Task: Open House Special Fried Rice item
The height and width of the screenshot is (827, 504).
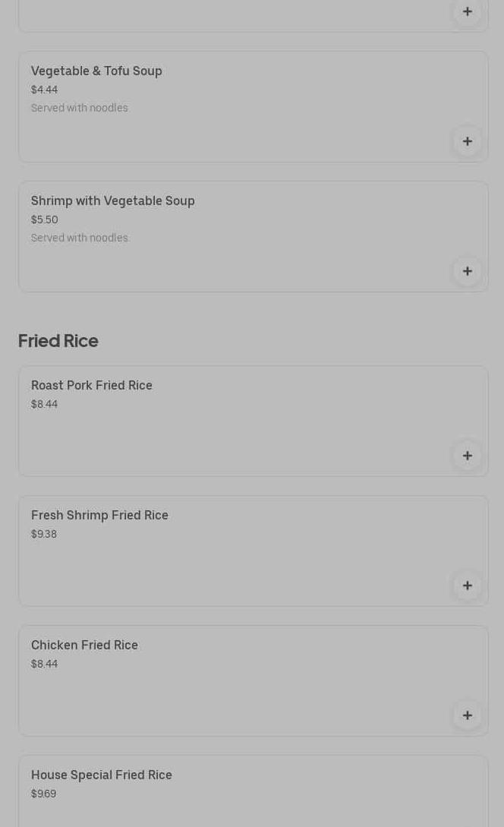Action: tap(101, 775)
